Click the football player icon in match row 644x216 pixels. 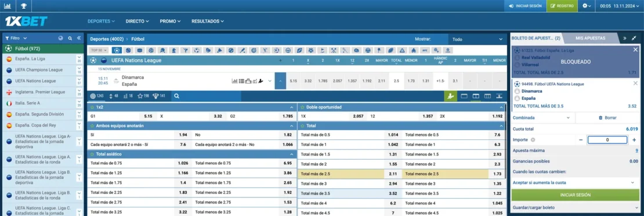pos(261,81)
